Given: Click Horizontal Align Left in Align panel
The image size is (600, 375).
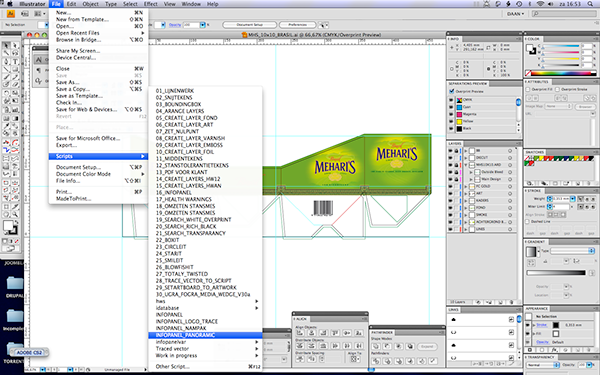Looking at the screenshot, I should (x=300, y=333).
